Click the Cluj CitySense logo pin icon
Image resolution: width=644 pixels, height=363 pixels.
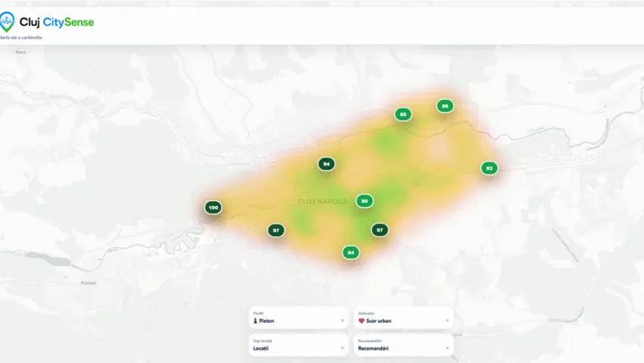tap(7, 22)
